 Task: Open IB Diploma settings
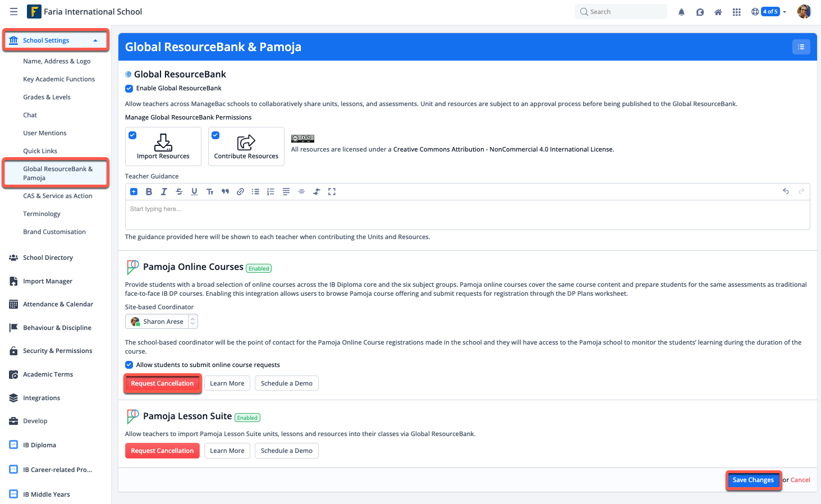pos(39,445)
